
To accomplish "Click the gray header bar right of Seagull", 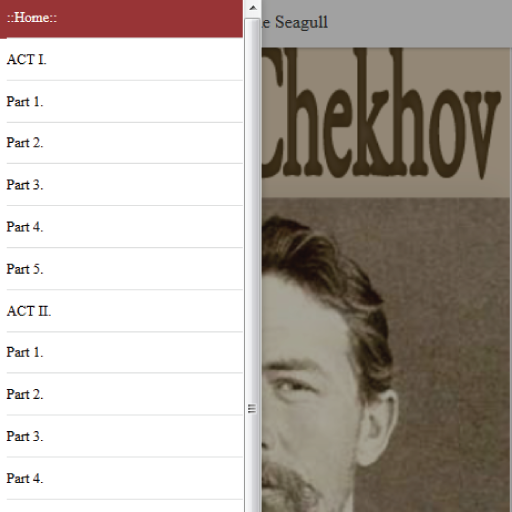I will [x=420, y=23].
